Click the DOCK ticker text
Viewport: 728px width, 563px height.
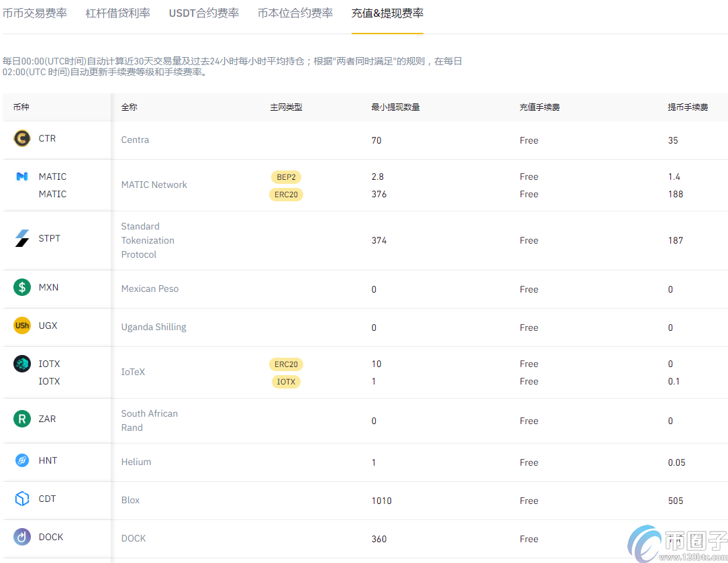click(x=50, y=537)
